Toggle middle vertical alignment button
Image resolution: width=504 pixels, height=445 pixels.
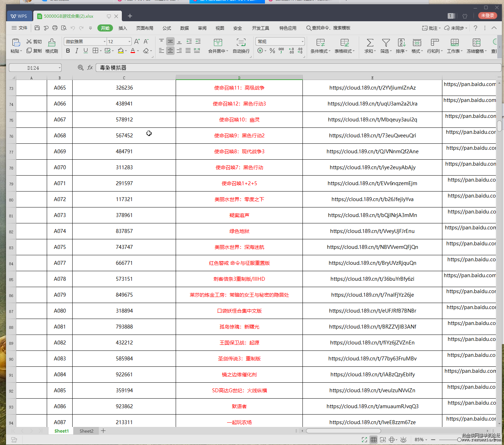pos(170,41)
